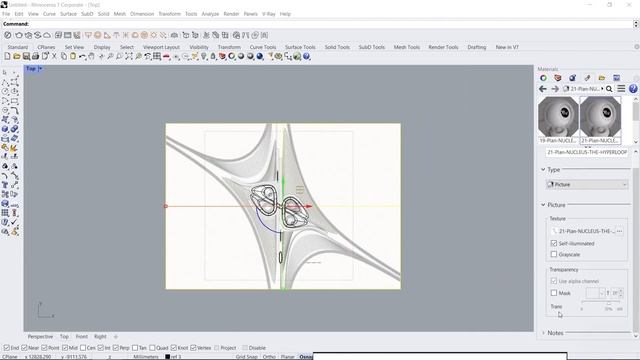Open the Materials panel hamburger menu
The width and height of the screenshot is (640, 360).
coord(621,89)
